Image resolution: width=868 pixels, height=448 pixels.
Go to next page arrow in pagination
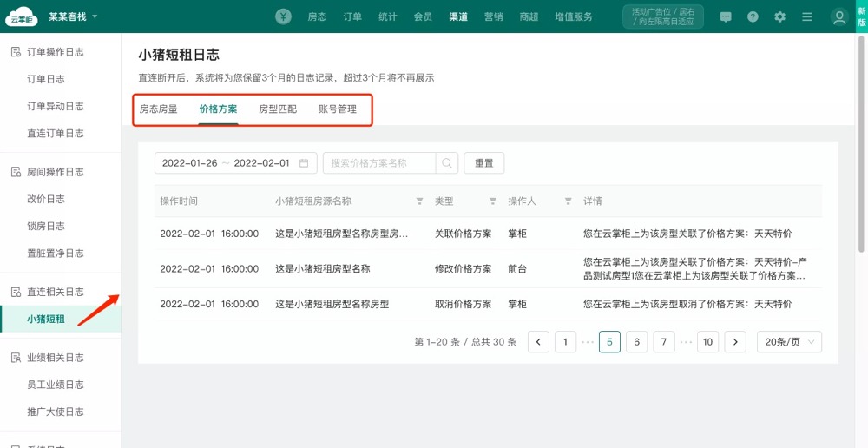point(735,342)
